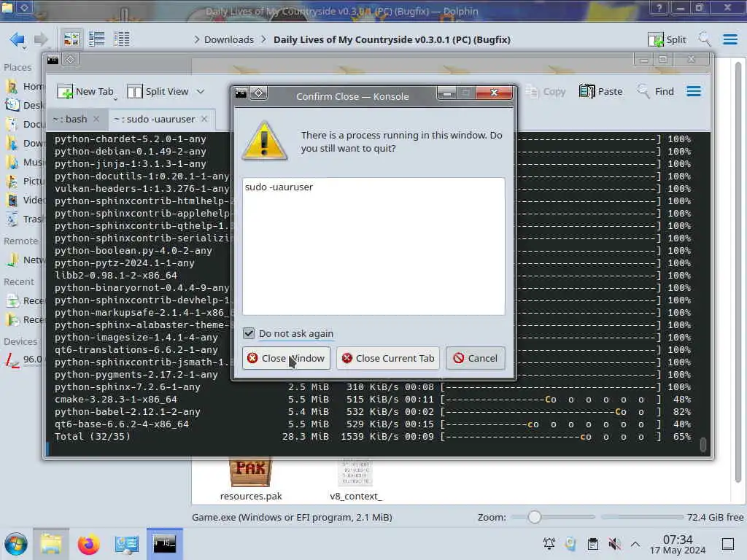Viewport: 747px width, 560px height.
Task: Launch Firefox from the taskbar
Action: coord(88,544)
